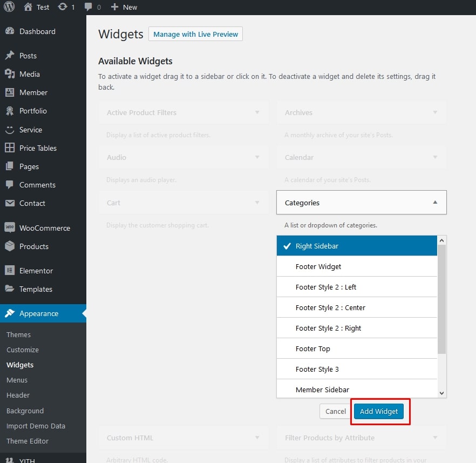Choose Footer Style 2 : Center option
Screen dimensions: 476x463
357,307
